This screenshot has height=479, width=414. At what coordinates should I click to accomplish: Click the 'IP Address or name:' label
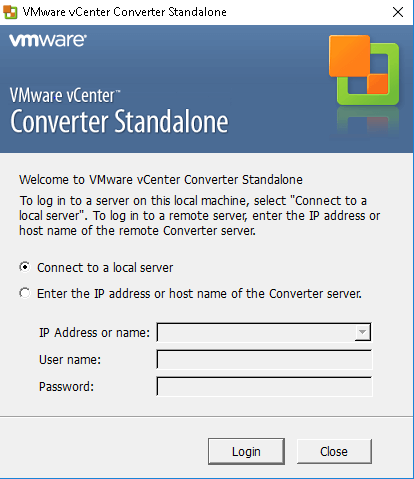(x=94, y=332)
